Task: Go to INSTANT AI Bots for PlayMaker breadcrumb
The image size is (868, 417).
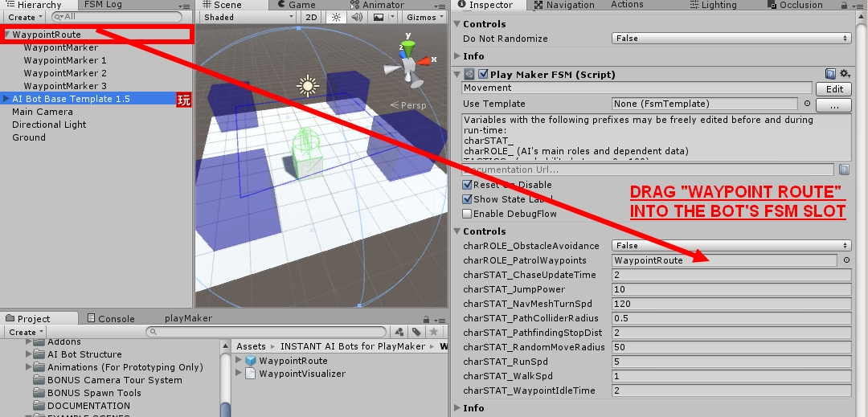Action: (x=353, y=346)
